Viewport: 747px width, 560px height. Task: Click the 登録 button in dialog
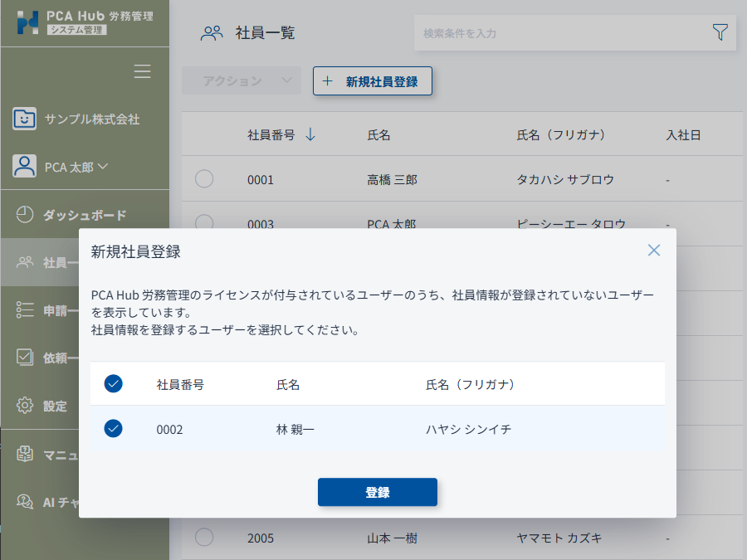[377, 492]
